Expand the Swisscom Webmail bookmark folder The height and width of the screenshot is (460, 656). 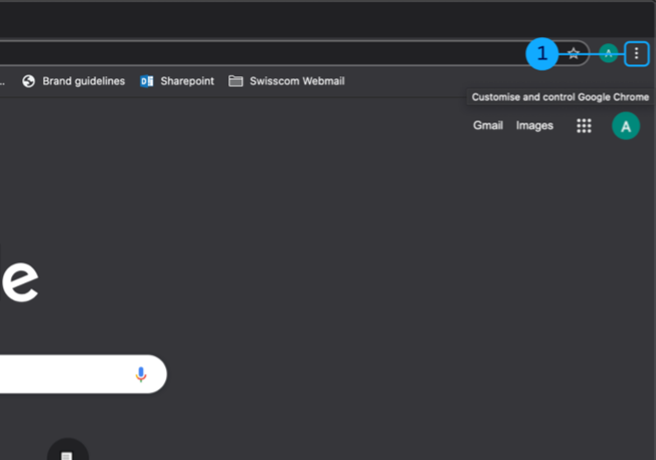(x=296, y=81)
